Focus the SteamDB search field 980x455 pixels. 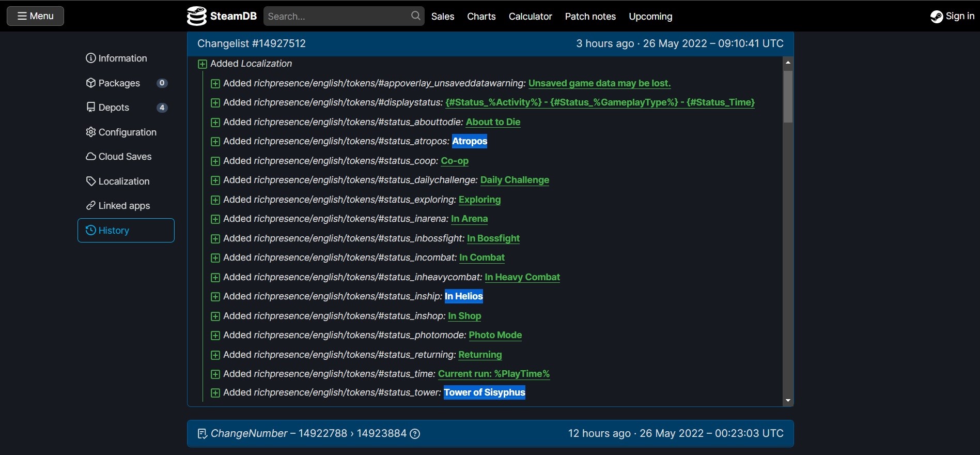(337, 17)
